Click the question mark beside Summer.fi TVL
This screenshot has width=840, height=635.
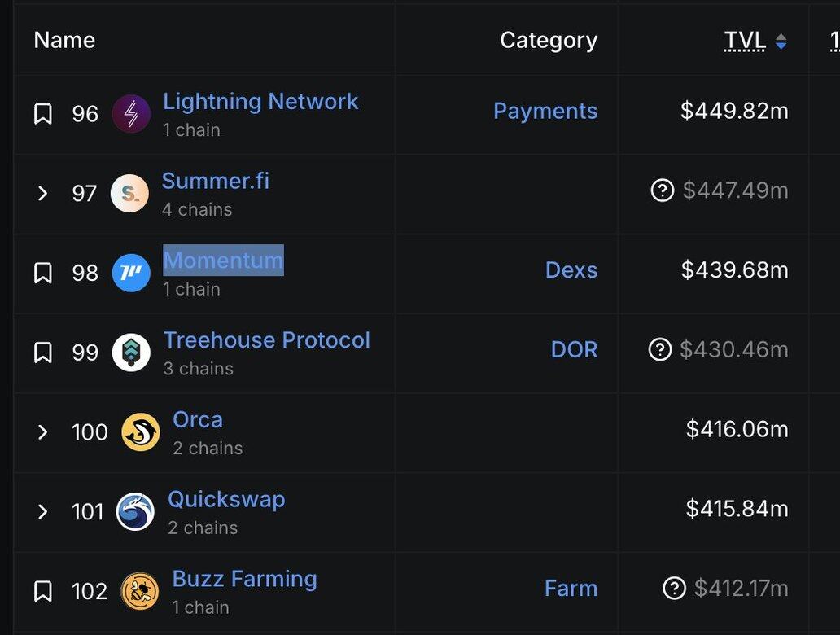663,190
